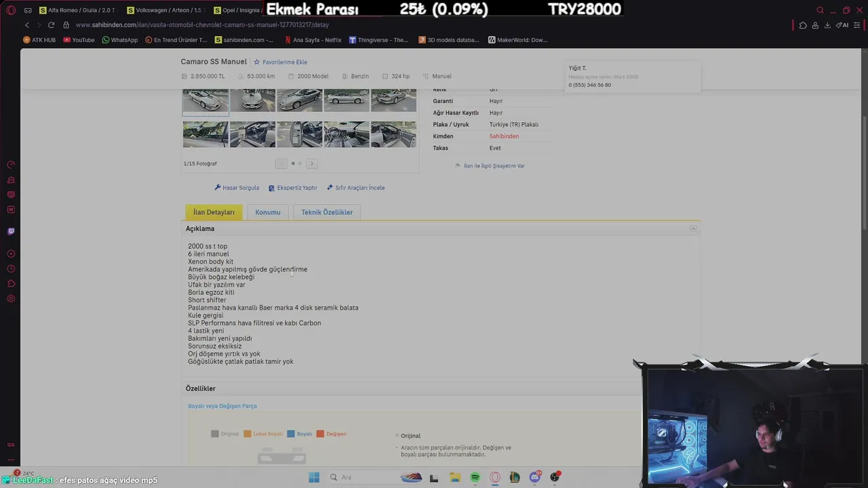Click the "Borla egzoz kiti" description line
This screenshot has width=868, height=488.
coord(211,293)
